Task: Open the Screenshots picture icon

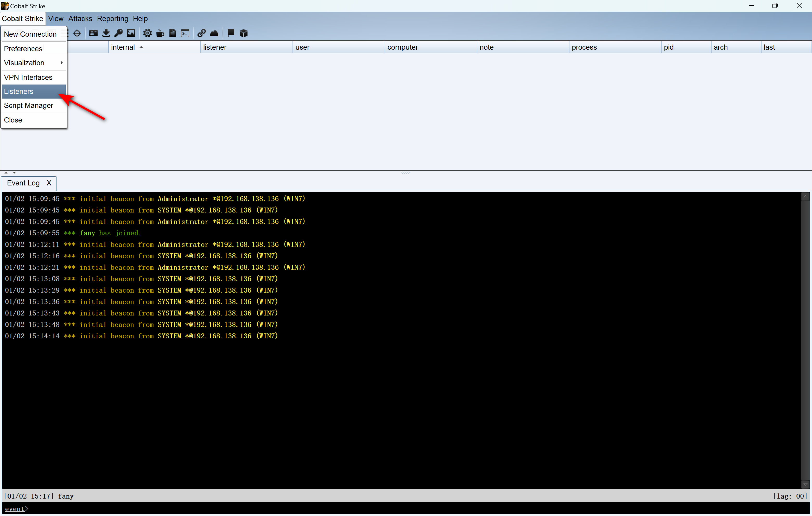Action: 131,33
